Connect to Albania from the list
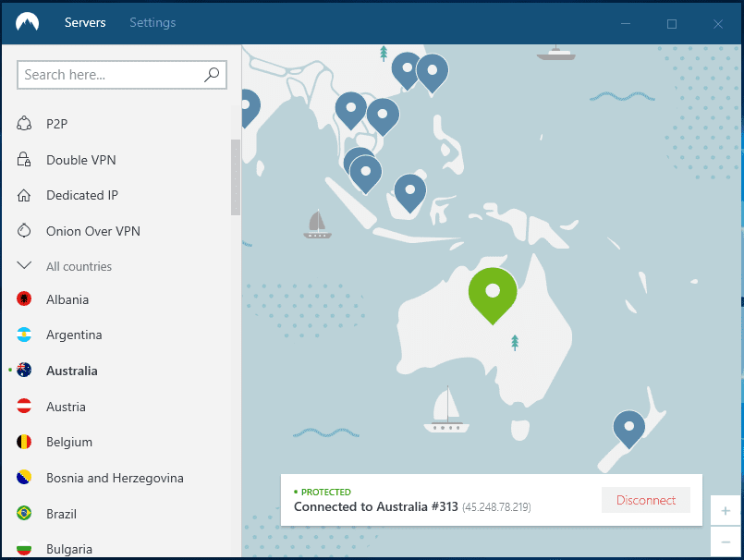 point(67,300)
